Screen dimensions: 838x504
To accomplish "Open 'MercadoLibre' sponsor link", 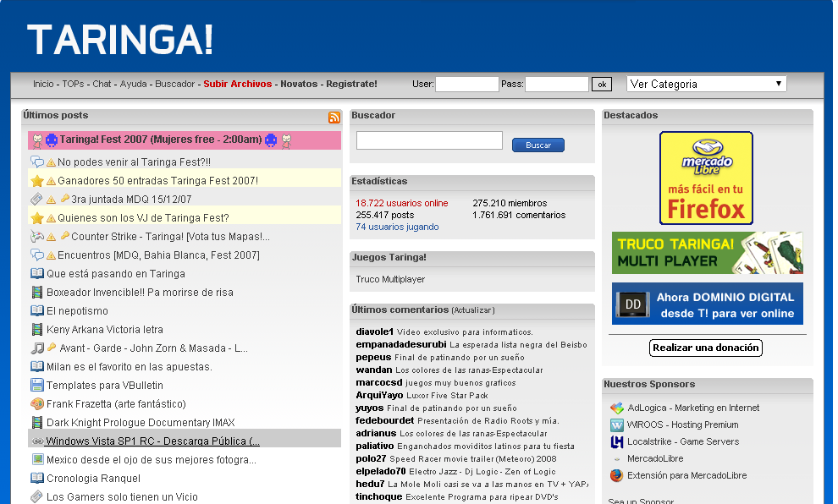I will coord(655,458).
